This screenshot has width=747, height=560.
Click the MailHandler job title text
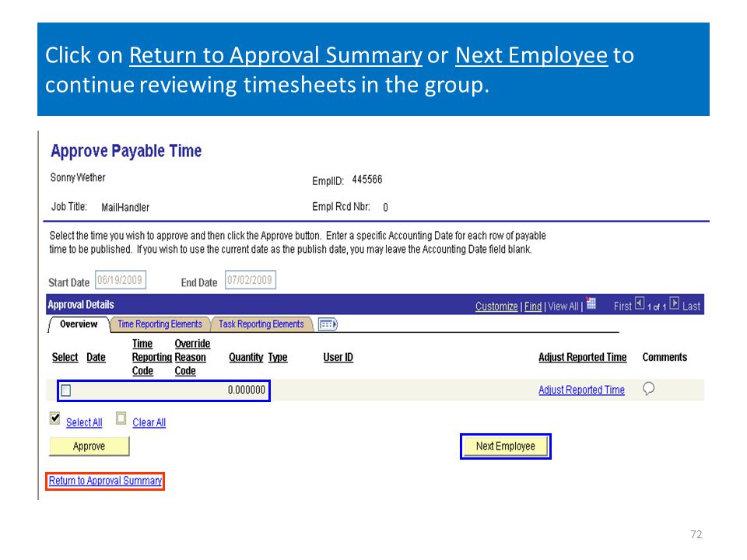click(x=125, y=207)
